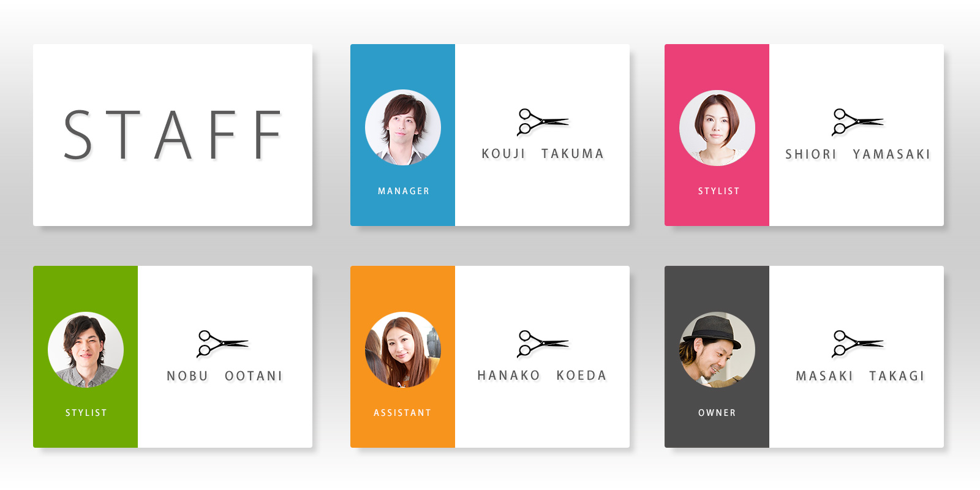Open Shiori Yamasaki's round profile photo
Viewport: 980px width, 490px height.
[x=717, y=127]
